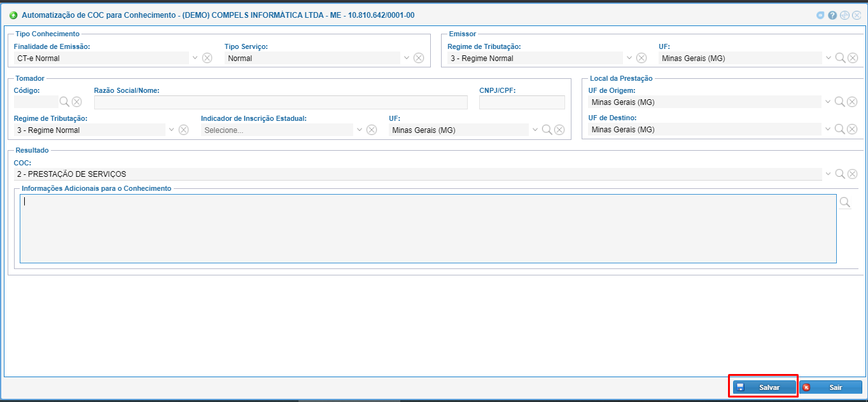Click the CNPJ/CPF input field

pyautogui.click(x=522, y=102)
